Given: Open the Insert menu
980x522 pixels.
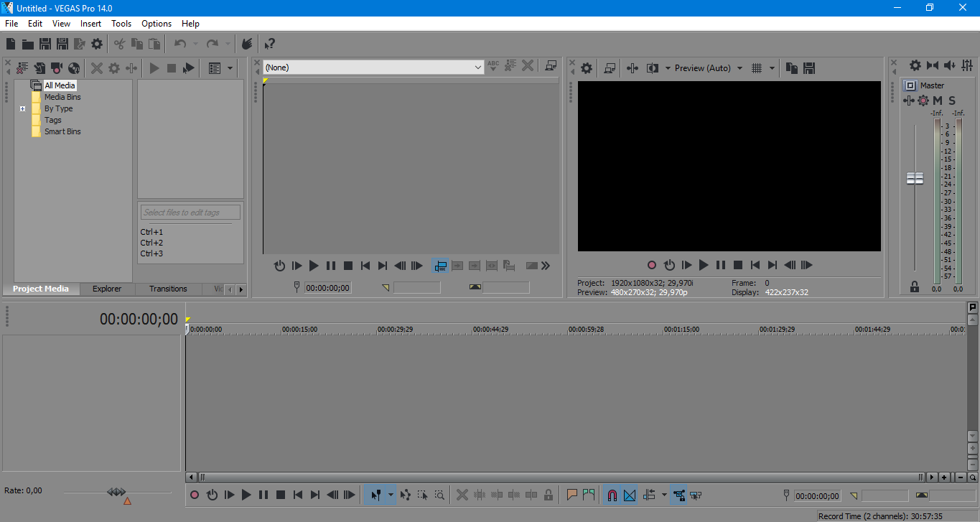Looking at the screenshot, I should coord(90,24).
